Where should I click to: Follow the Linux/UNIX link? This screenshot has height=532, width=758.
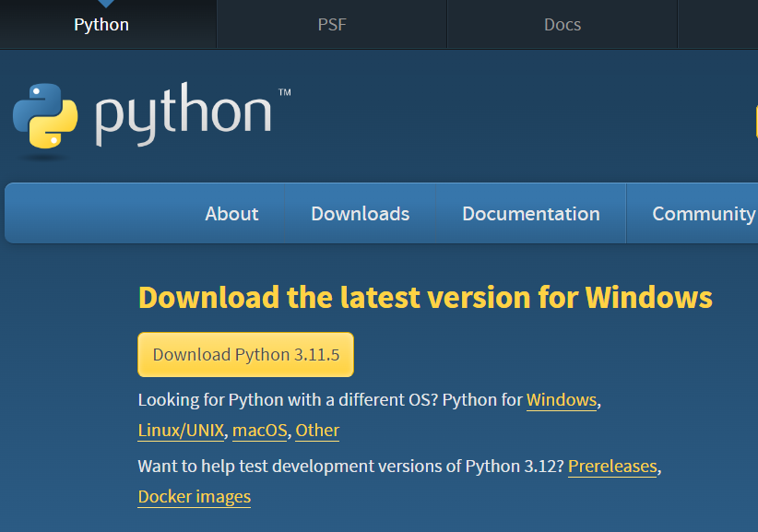[181, 431]
